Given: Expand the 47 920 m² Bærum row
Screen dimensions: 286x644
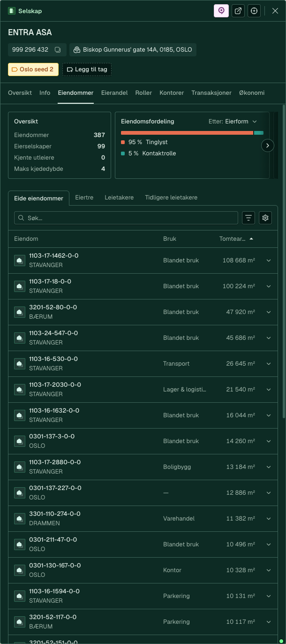Looking at the screenshot, I should (x=269, y=312).
